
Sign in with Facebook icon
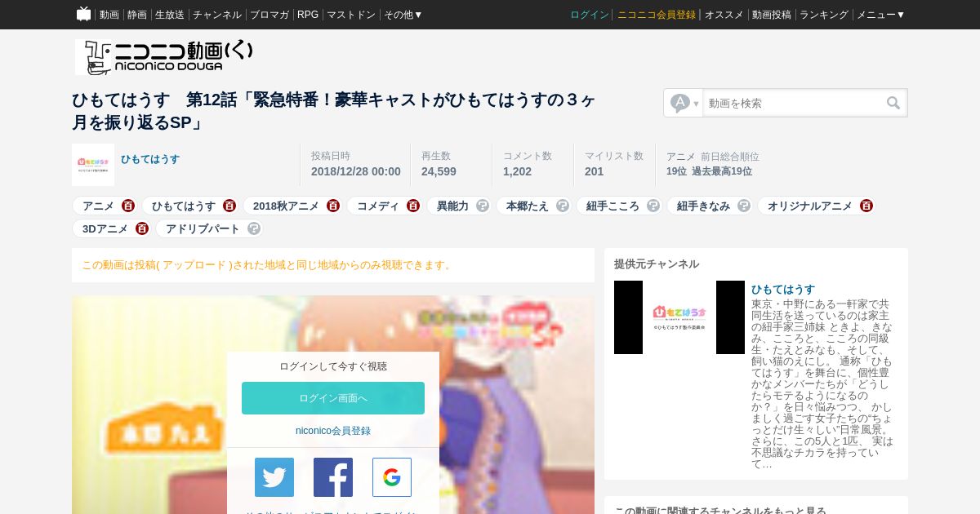tap(333, 477)
